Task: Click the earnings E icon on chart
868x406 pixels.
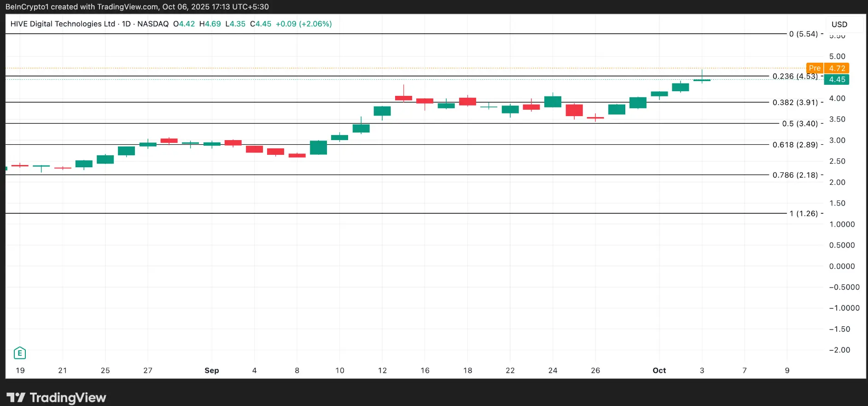Action: (x=20, y=353)
